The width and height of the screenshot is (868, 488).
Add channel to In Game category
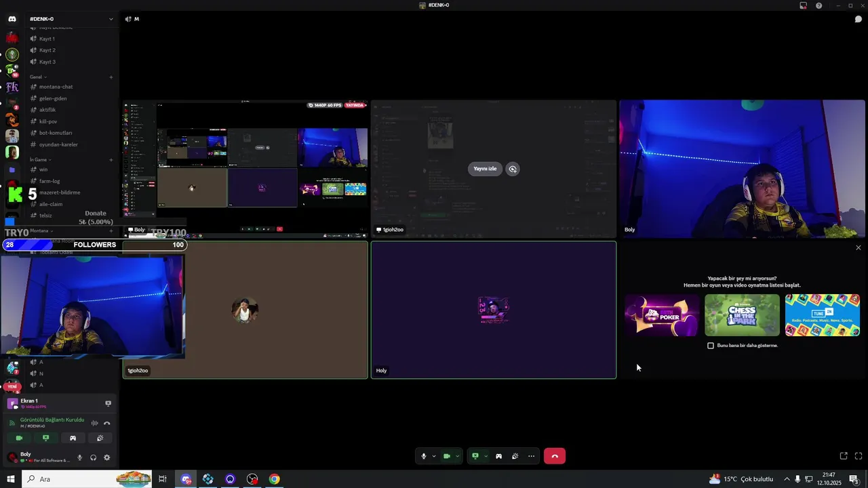(111, 159)
